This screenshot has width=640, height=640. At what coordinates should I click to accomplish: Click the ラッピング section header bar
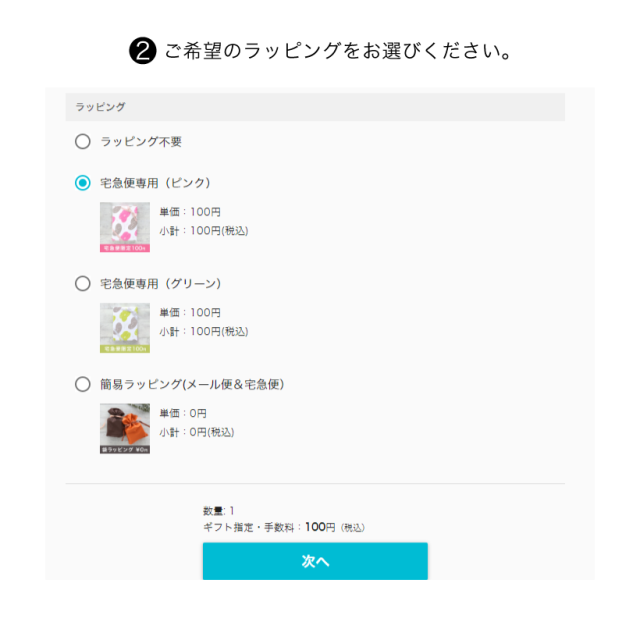[315, 107]
